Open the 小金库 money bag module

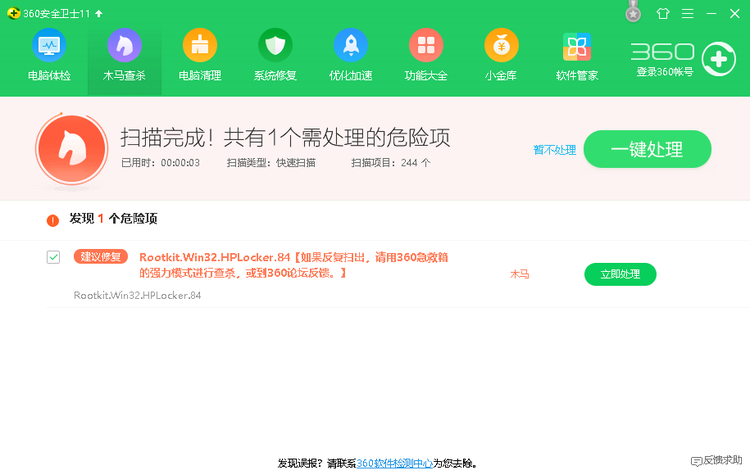(501, 55)
